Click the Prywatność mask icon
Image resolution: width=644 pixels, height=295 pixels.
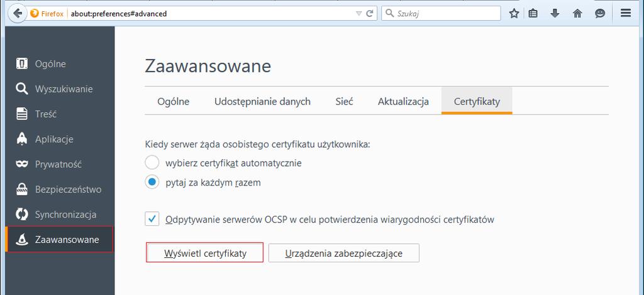pos(22,164)
